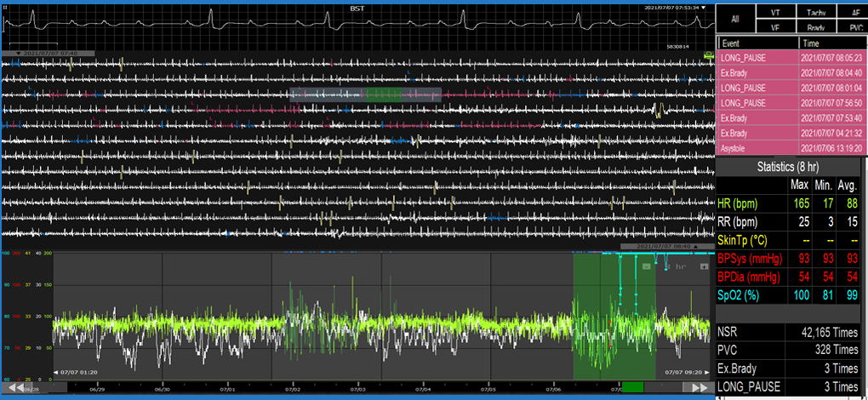Filter events by Brady
Screen dimensions: 868x400
(x=817, y=26)
